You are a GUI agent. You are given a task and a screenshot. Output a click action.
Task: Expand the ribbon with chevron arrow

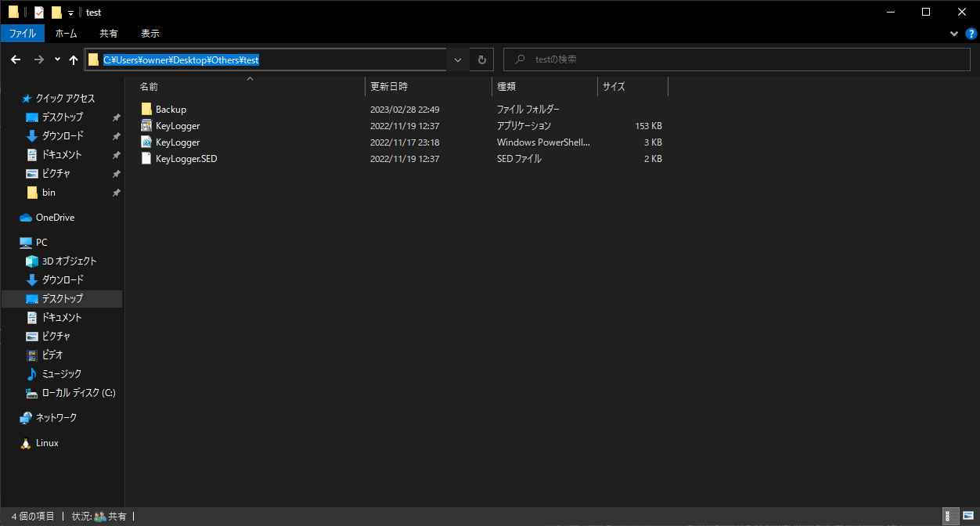pyautogui.click(x=953, y=34)
